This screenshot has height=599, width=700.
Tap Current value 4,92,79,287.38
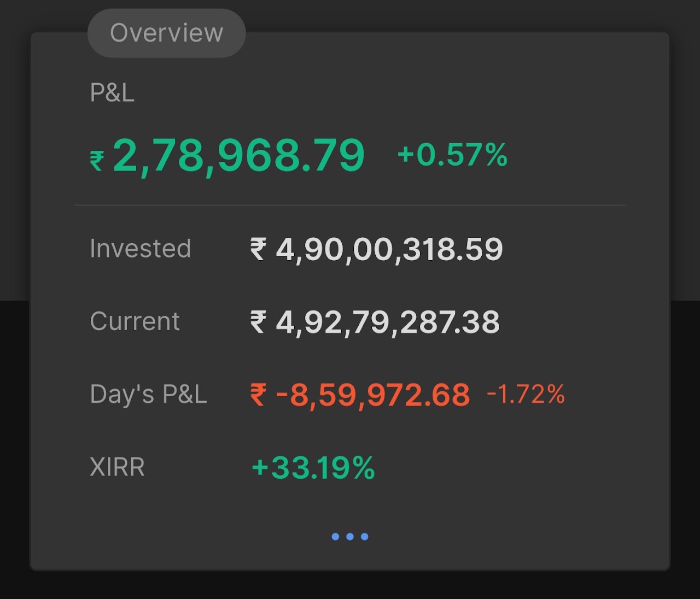pos(388,322)
